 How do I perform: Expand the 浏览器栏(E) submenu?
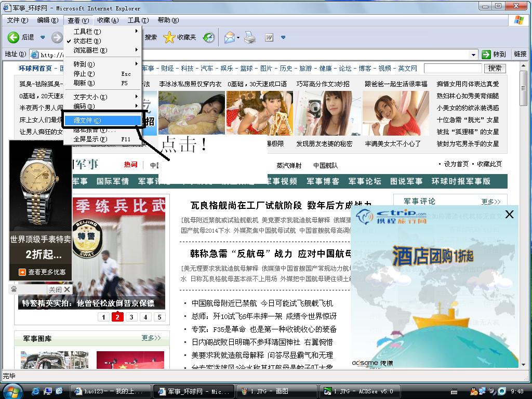(102, 50)
